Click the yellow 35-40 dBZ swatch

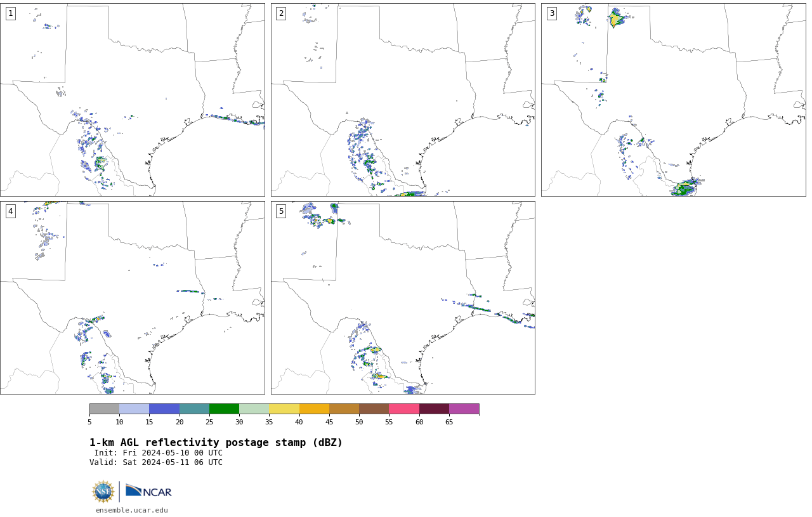(284, 409)
